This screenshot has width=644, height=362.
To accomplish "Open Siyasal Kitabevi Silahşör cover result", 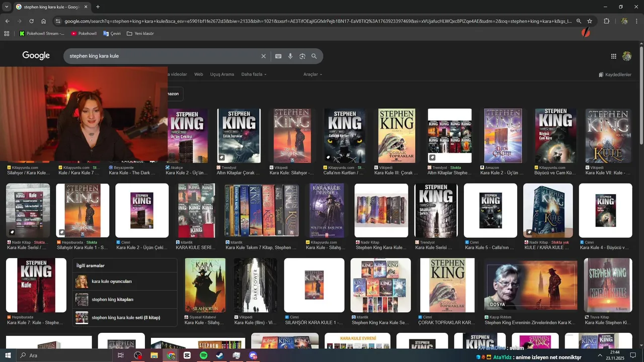I will pos(205,286).
